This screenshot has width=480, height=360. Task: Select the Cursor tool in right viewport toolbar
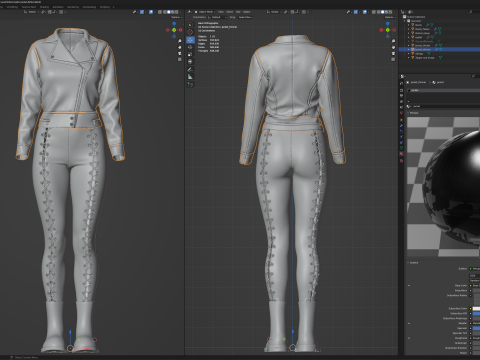(190, 32)
